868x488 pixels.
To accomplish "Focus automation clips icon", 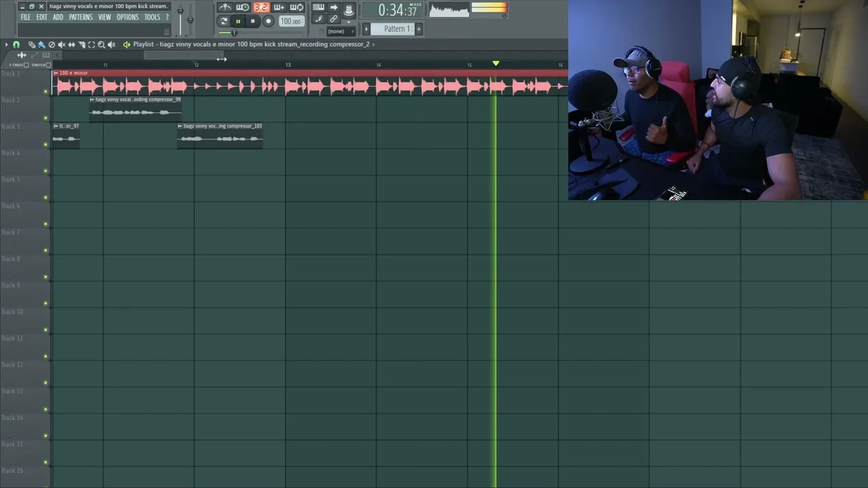I will tap(35, 55).
